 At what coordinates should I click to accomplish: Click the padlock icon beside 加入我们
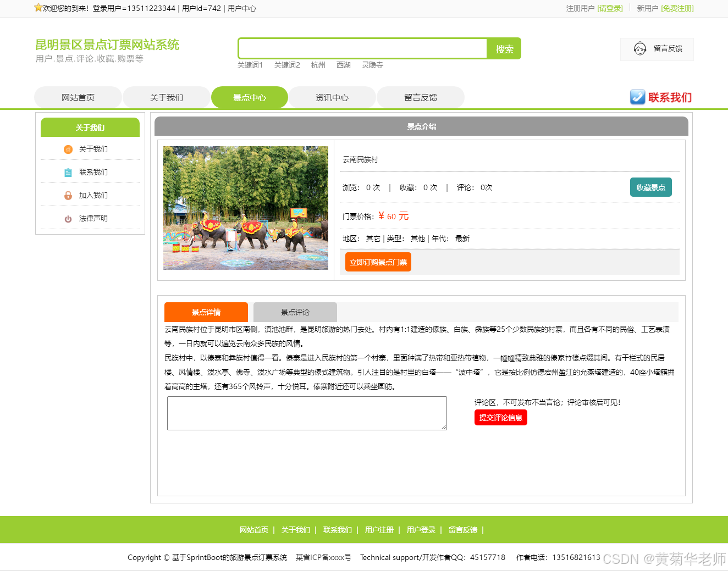coord(68,195)
